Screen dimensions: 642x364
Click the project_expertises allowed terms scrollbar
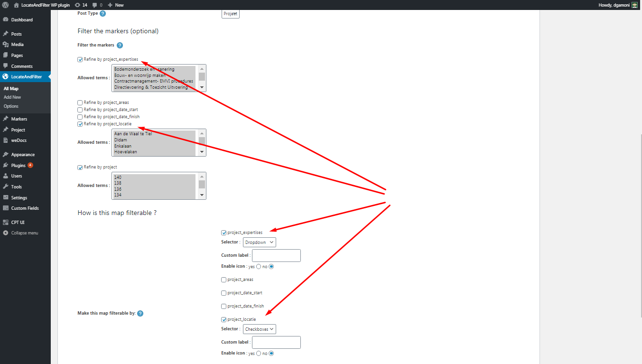click(202, 77)
